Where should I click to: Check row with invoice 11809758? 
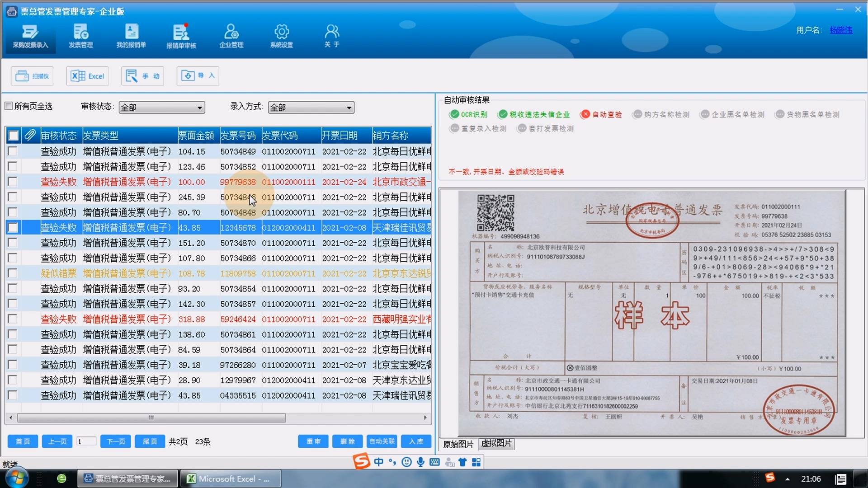tap(13, 273)
